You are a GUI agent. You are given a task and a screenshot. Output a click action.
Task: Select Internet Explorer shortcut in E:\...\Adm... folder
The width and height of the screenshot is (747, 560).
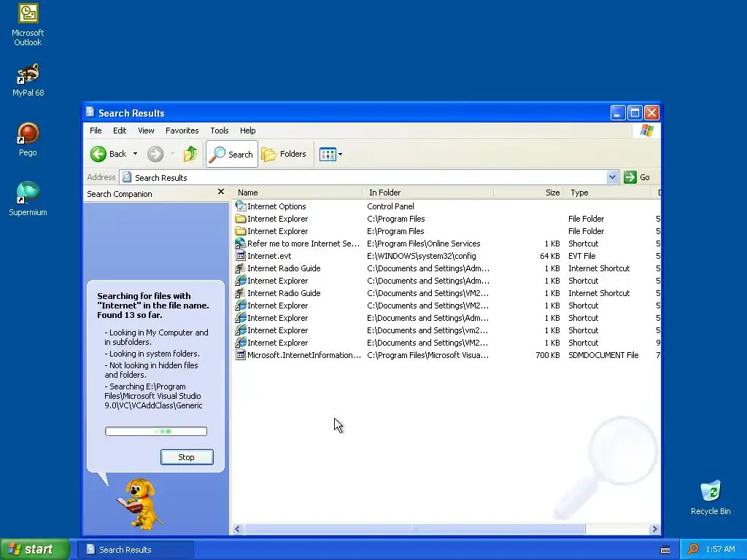[271, 318]
